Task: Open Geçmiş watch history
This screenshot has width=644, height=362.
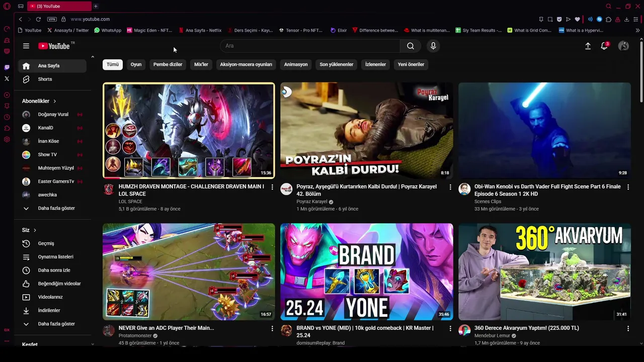Action: 52,243
